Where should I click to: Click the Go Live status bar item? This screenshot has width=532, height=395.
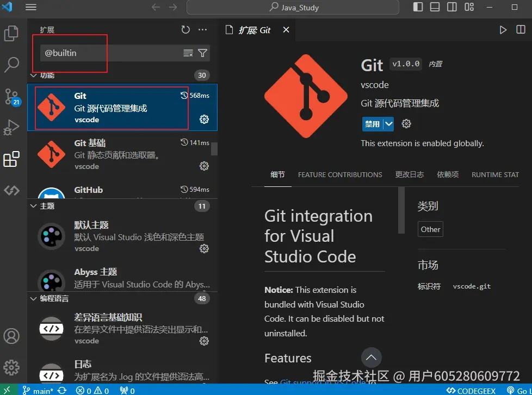519,391
